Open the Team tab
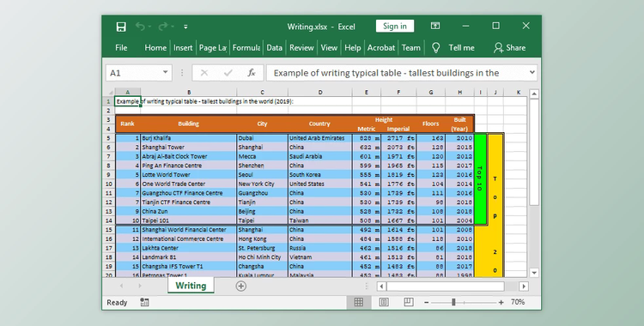644x326 pixels. point(411,48)
